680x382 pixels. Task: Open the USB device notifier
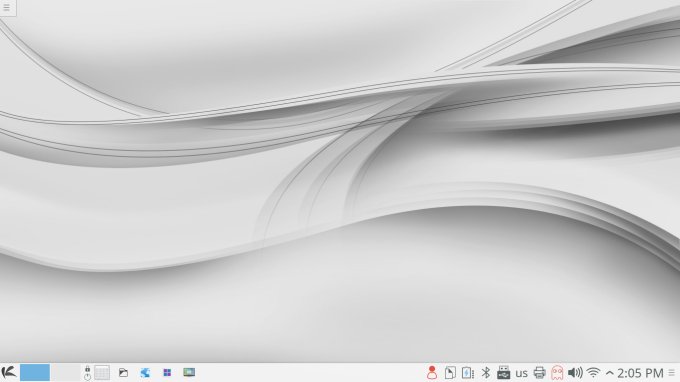coord(503,372)
